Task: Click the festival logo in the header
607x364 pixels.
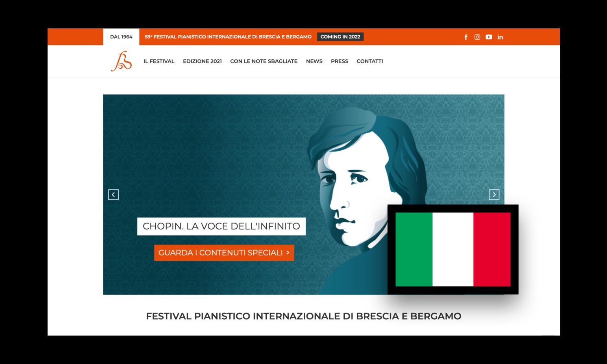Action: 122,61
